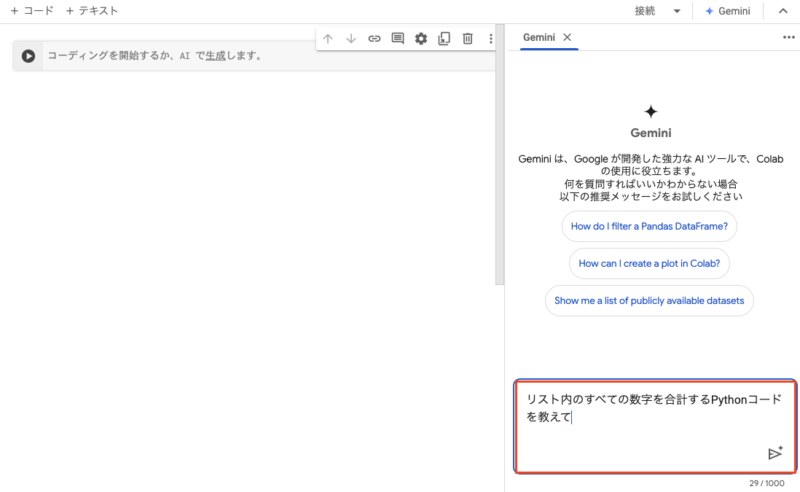800x492 pixels.
Task: Collapse the header with the top-right chevron
Action: click(783, 11)
